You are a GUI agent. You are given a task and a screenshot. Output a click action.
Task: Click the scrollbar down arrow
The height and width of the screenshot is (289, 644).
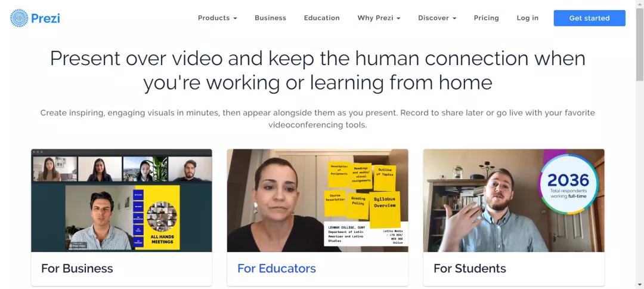click(640, 285)
